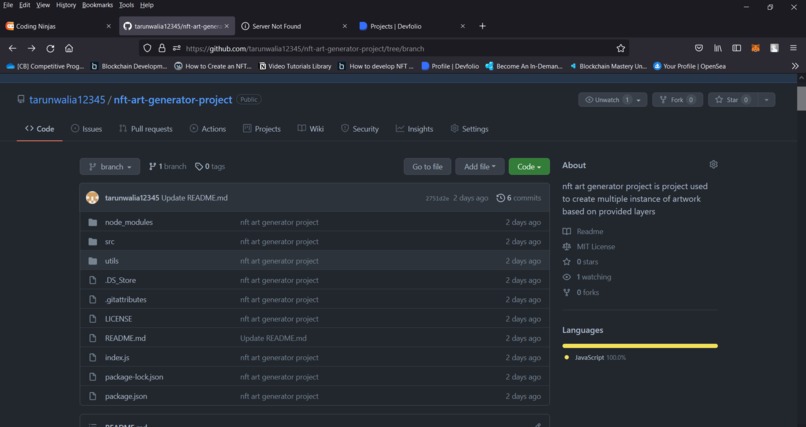This screenshot has height=427, width=806.
Task: Switch to the Server Not Found tab
Action: click(294, 26)
